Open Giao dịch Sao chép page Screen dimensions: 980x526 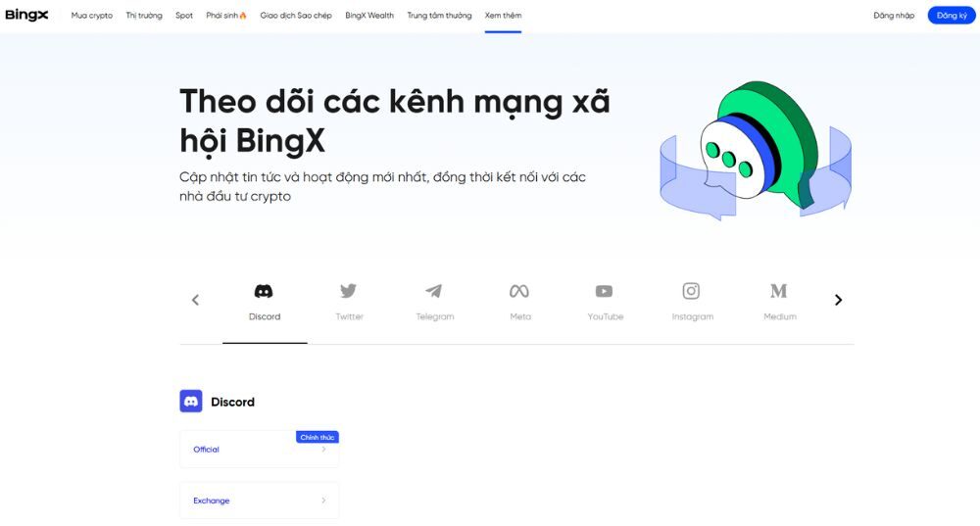(x=296, y=16)
